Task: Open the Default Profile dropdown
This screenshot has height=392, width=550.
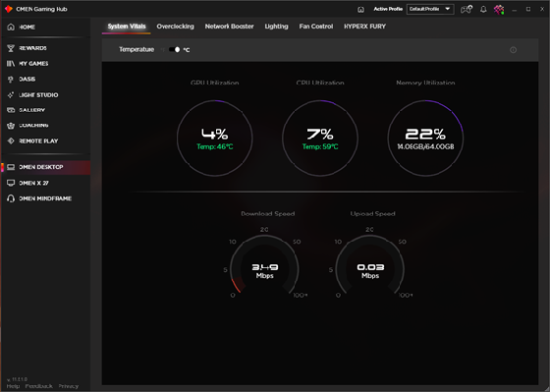Action: 430,9
